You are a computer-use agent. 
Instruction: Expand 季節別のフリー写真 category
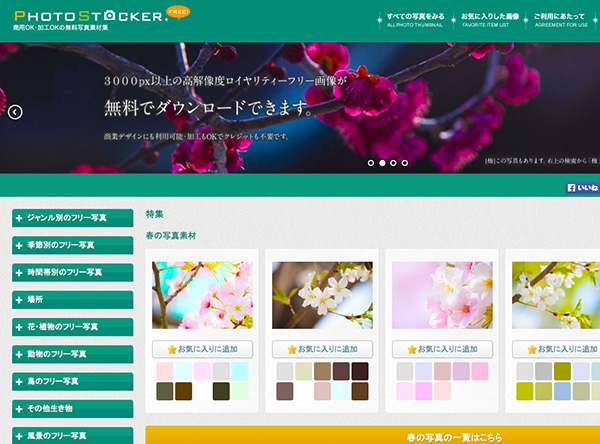point(72,245)
